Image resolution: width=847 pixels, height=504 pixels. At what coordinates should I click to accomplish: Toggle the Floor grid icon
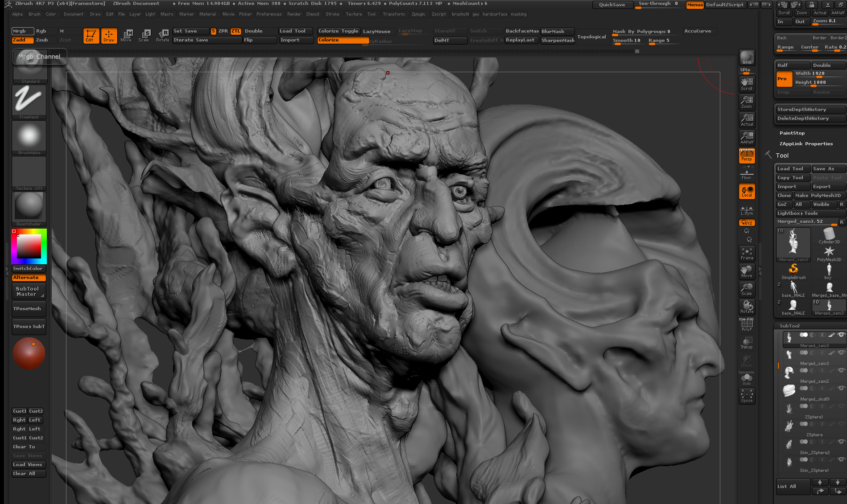(x=747, y=173)
